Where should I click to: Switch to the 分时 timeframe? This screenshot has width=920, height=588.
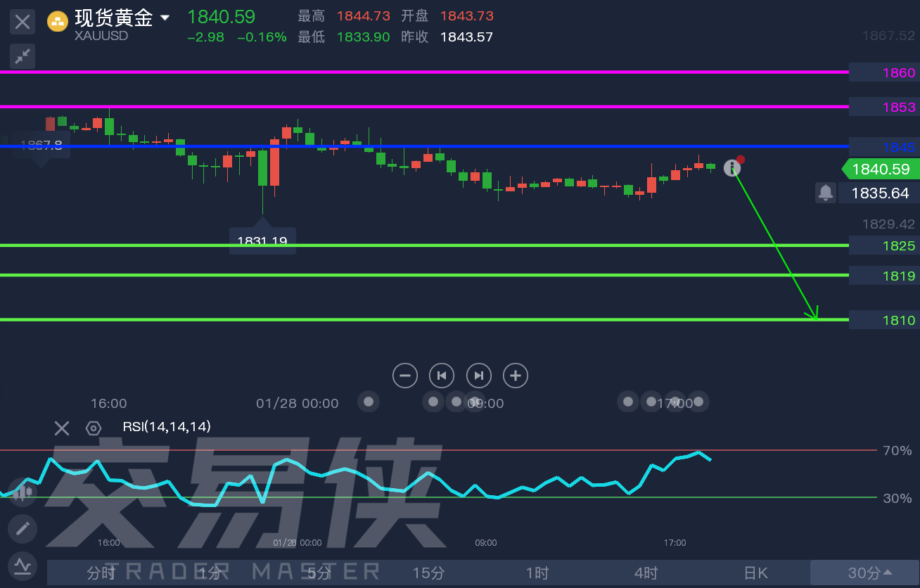pos(101,573)
